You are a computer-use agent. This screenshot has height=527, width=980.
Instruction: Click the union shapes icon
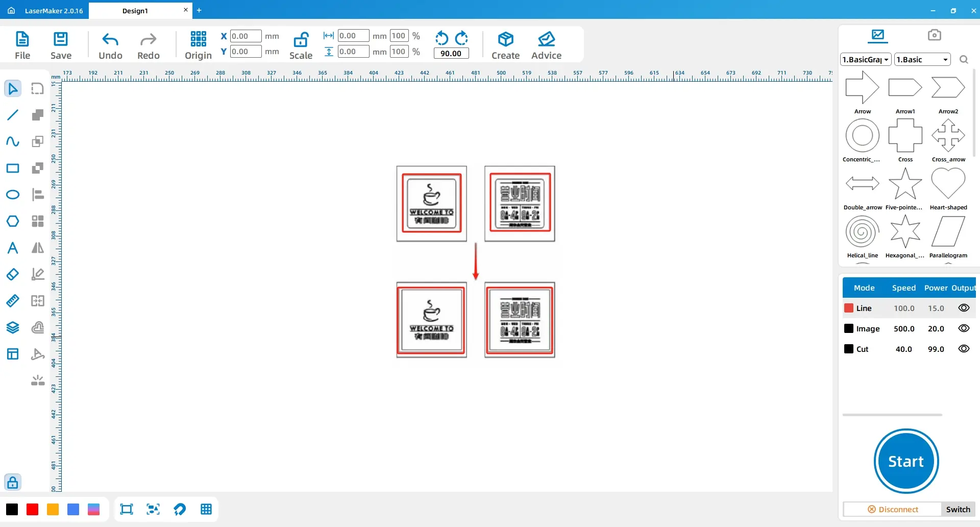(x=38, y=115)
